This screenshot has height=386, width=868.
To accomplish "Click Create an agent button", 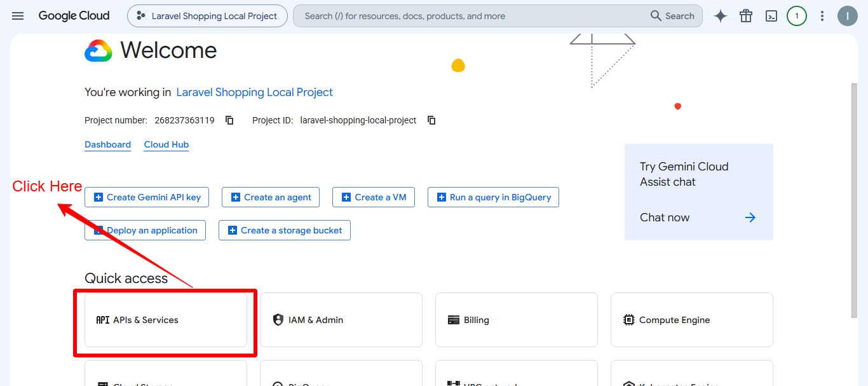I will tap(271, 197).
